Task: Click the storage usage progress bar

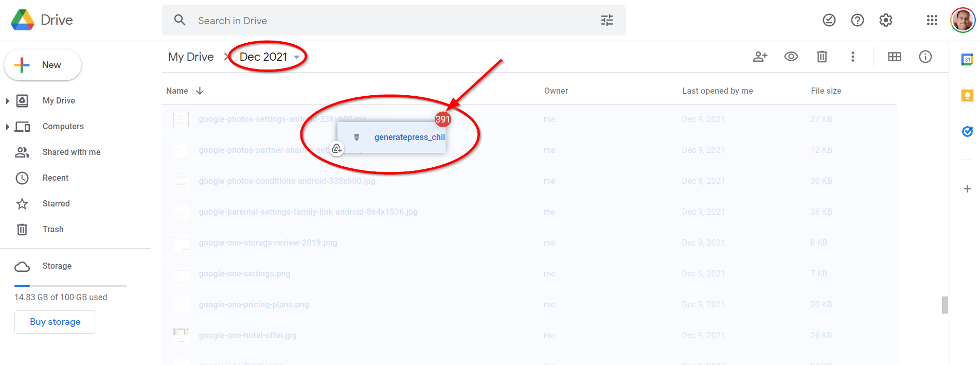Action: point(70,286)
